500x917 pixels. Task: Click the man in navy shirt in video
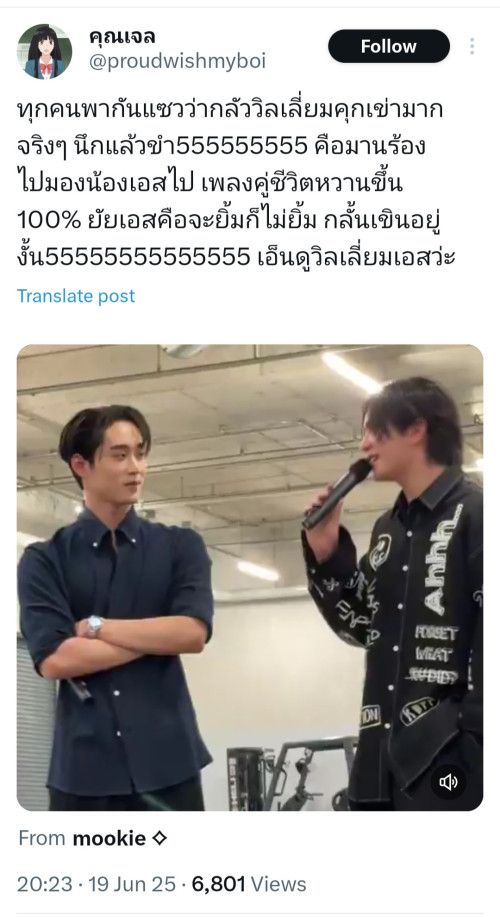tap(117, 602)
